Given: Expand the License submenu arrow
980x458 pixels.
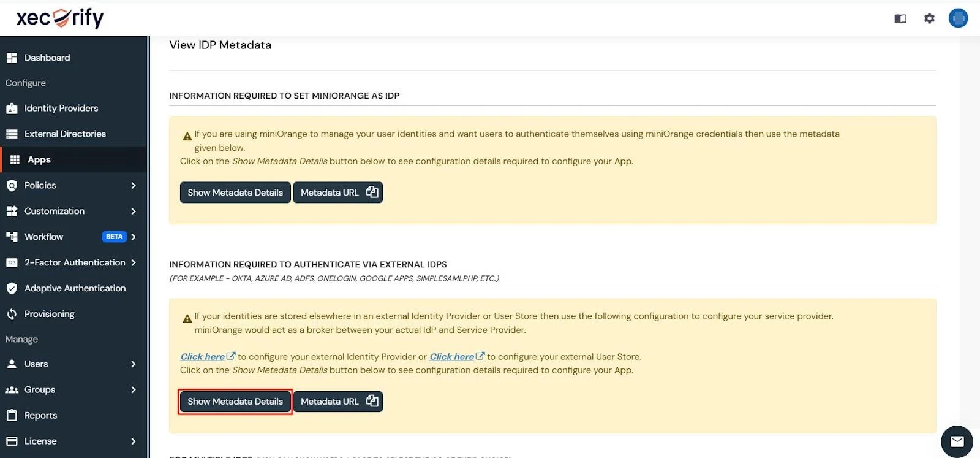Looking at the screenshot, I should 134,441.
